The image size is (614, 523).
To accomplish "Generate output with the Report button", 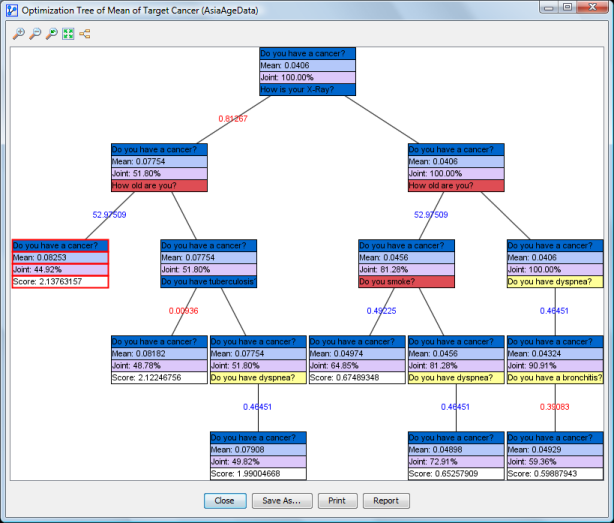I will [x=386, y=501].
